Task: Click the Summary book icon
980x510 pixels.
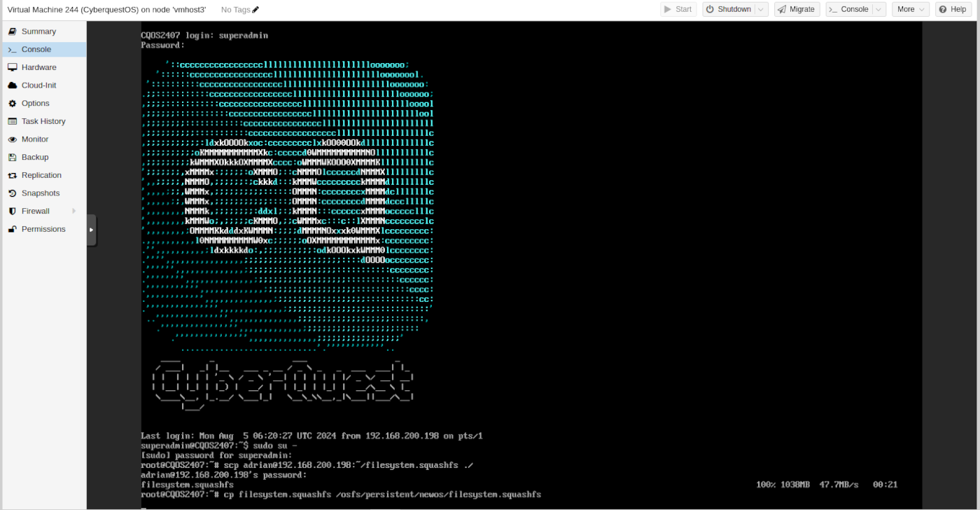Action: (12, 32)
